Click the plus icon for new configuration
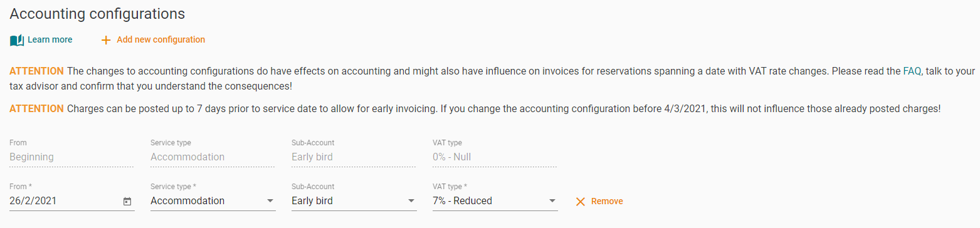 (106, 40)
